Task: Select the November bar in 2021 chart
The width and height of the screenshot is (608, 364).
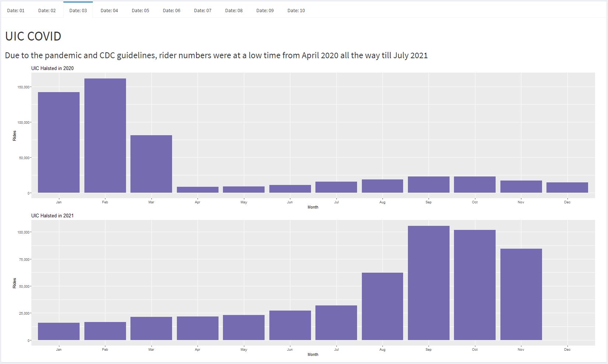Action: point(521,295)
